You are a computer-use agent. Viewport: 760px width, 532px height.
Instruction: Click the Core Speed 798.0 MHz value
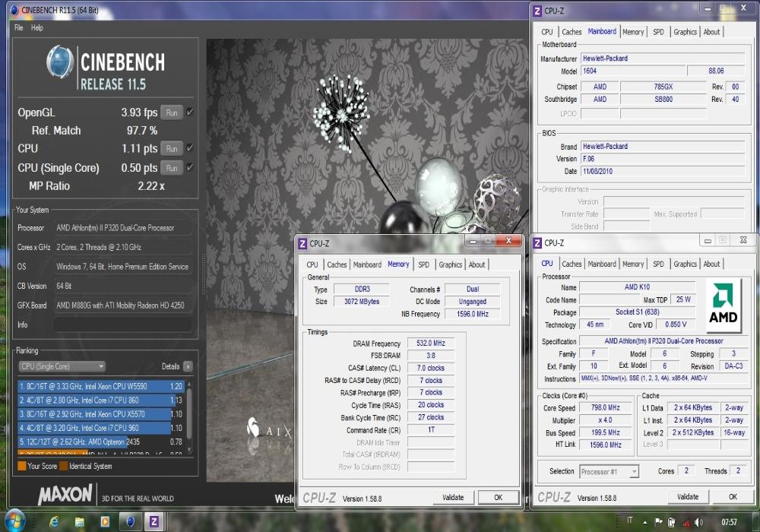click(606, 408)
